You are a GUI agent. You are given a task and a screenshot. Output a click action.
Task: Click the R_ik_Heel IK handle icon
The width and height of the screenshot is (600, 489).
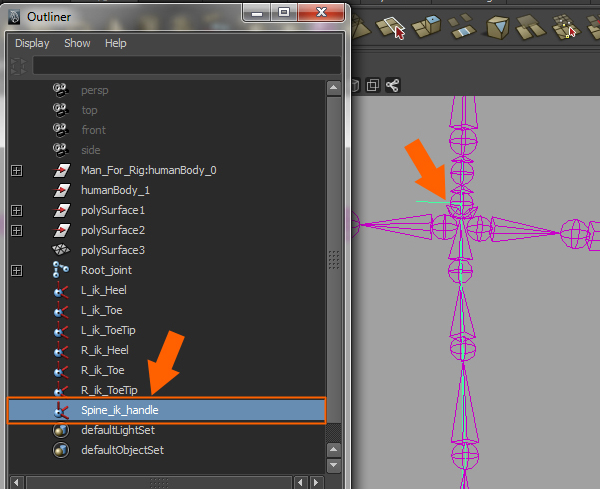click(61, 350)
